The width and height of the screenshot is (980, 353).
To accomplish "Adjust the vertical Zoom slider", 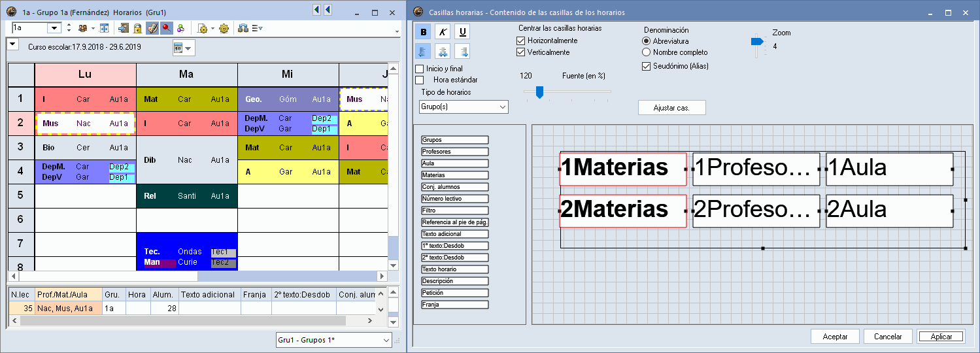I will (x=756, y=41).
